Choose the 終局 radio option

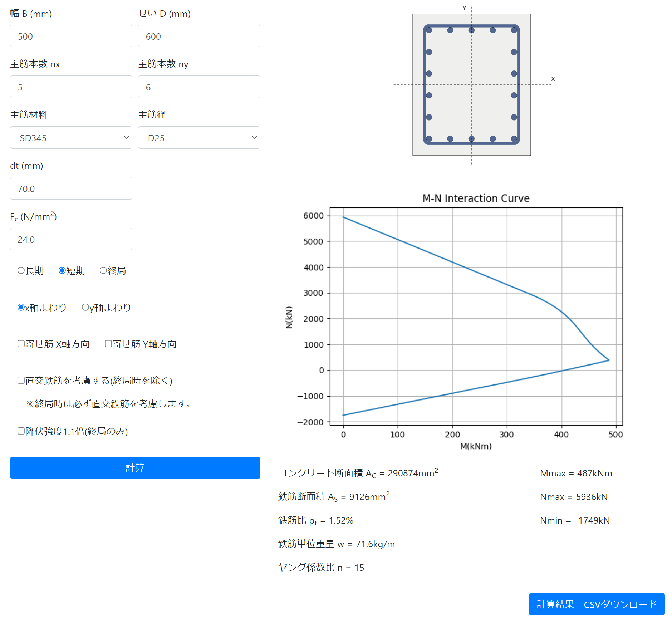pos(103,271)
